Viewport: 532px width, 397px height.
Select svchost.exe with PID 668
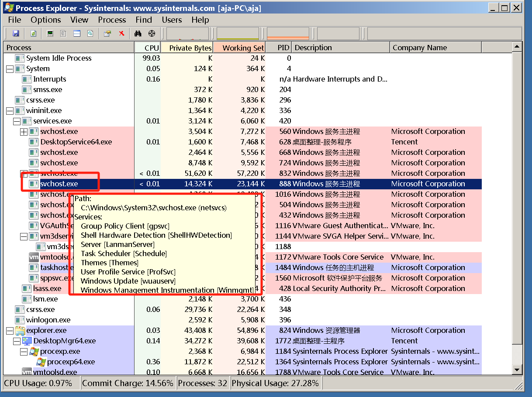[242, 152]
